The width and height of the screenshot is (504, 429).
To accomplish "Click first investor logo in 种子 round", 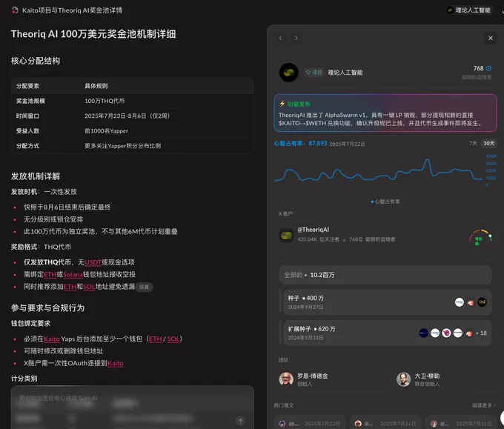I will point(460,302).
